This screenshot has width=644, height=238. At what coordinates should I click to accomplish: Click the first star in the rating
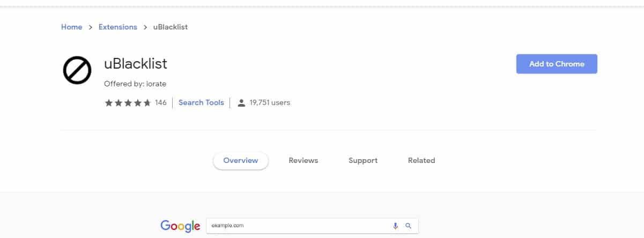pyautogui.click(x=108, y=102)
